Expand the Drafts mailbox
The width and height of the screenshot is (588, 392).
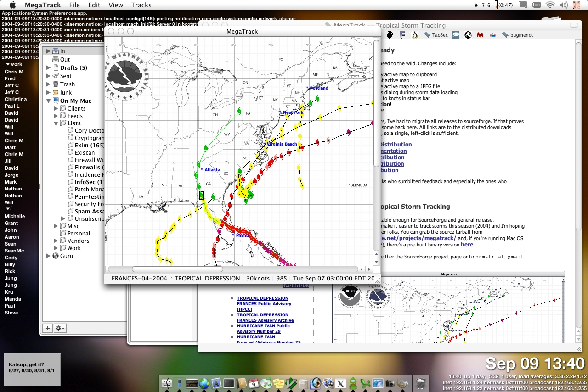coord(48,67)
